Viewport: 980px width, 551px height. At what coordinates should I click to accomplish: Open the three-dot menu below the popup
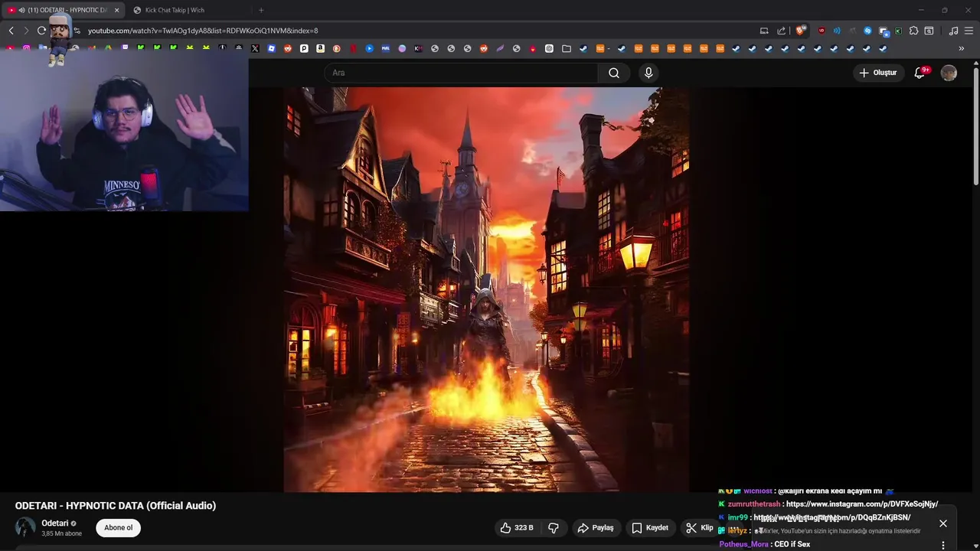pyautogui.click(x=943, y=545)
